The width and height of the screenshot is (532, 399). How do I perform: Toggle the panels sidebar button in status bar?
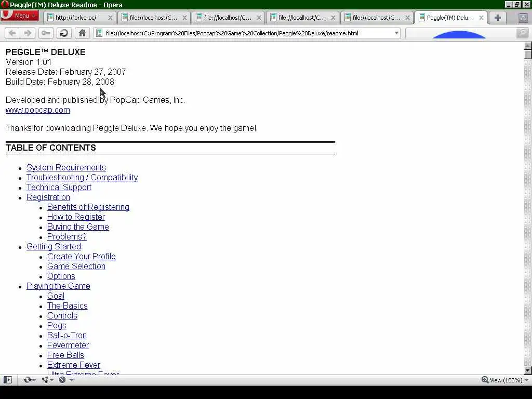point(7,380)
